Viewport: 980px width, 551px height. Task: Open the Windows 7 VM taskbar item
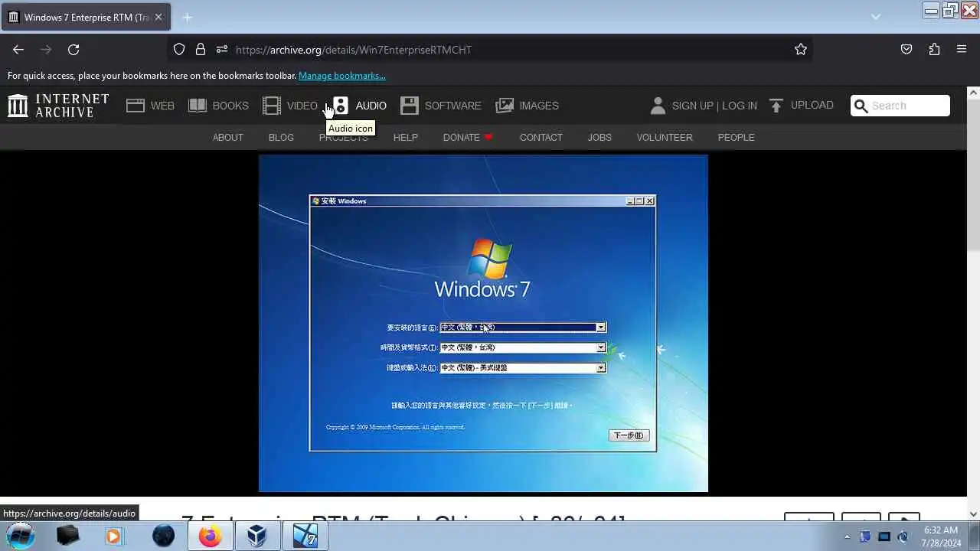click(305, 536)
